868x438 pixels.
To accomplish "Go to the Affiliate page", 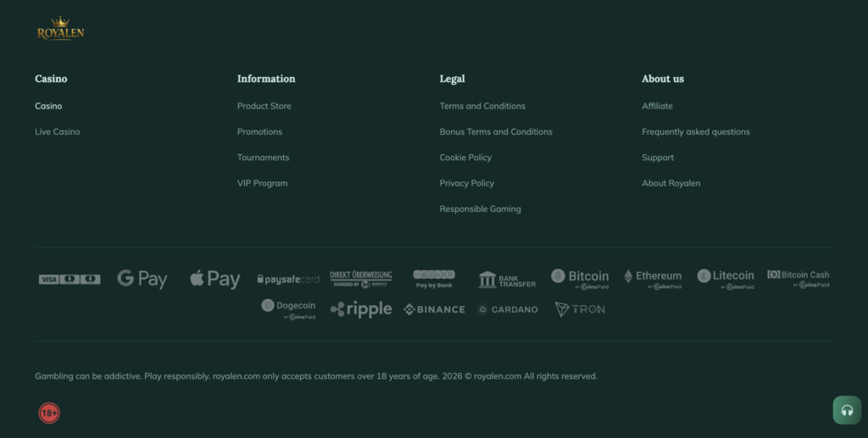I will coord(657,106).
